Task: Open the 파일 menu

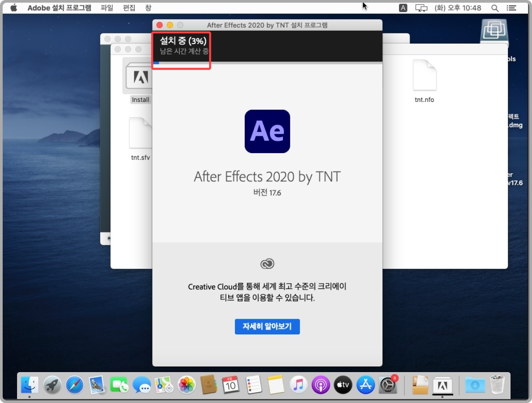Action: pos(107,8)
